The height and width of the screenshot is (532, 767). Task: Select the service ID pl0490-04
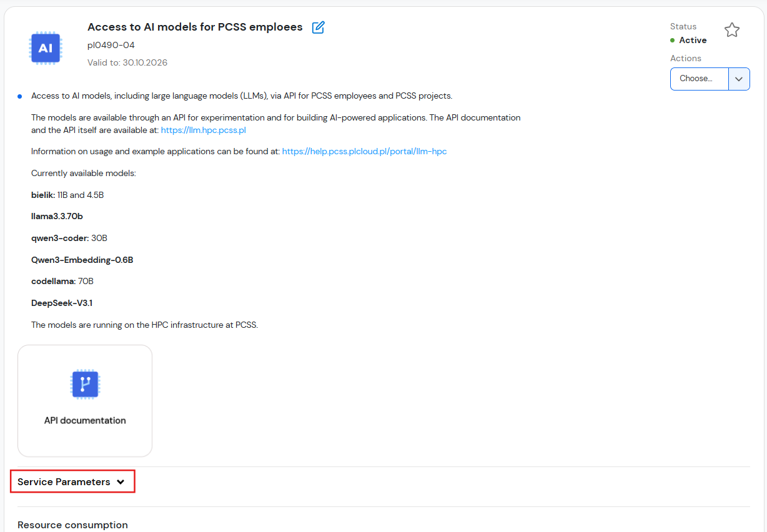tap(111, 45)
